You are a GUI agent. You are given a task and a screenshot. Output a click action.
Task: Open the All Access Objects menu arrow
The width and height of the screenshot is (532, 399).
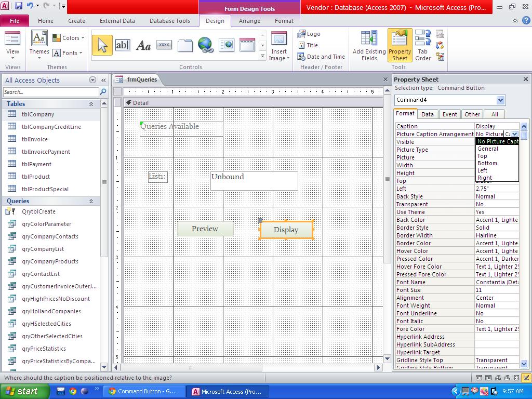pos(92,80)
